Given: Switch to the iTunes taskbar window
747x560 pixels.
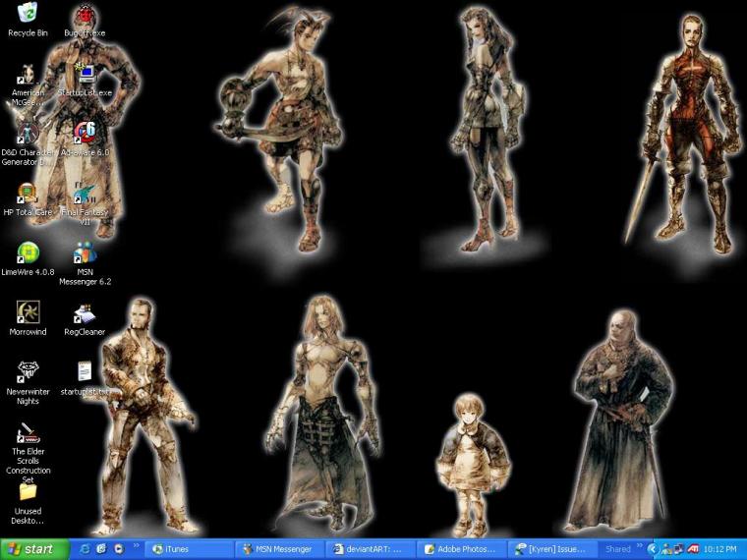Looking at the screenshot, I should point(191,549).
